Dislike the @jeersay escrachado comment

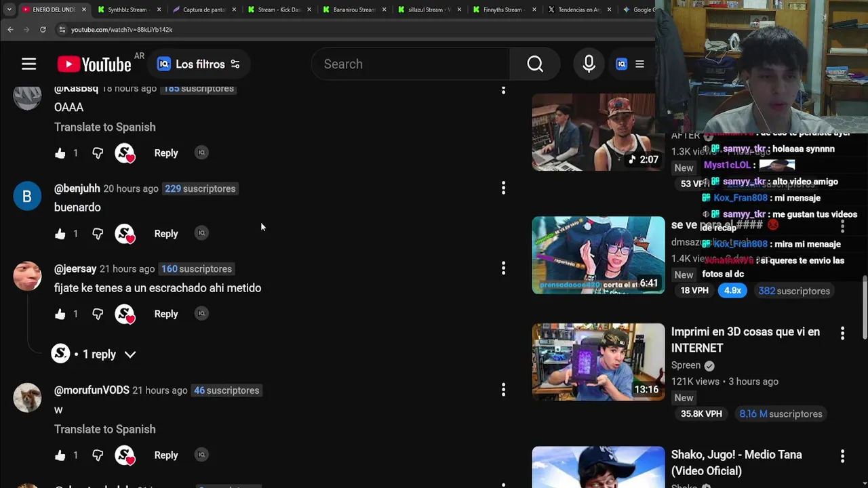pos(98,314)
